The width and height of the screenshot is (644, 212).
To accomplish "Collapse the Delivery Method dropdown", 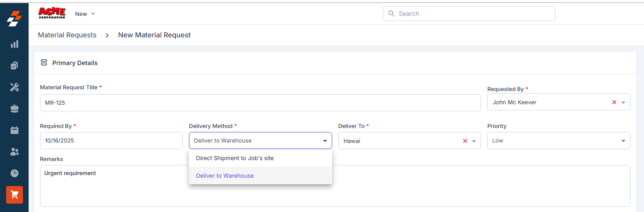I will 325,141.
